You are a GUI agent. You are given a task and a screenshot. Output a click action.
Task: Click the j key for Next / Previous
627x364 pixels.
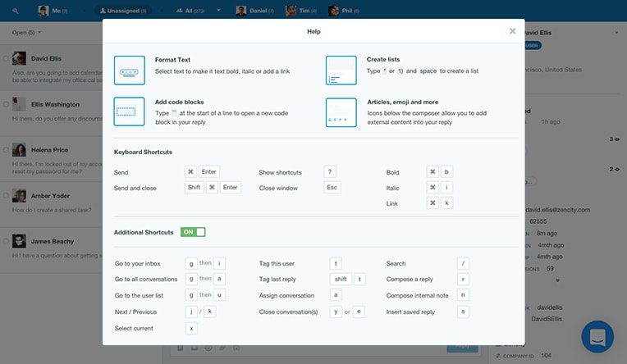[x=191, y=312]
